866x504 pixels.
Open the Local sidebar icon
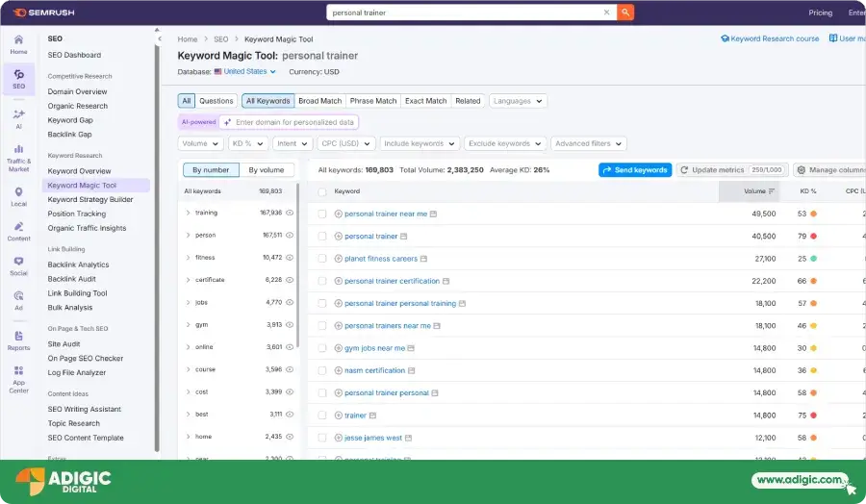[18, 196]
